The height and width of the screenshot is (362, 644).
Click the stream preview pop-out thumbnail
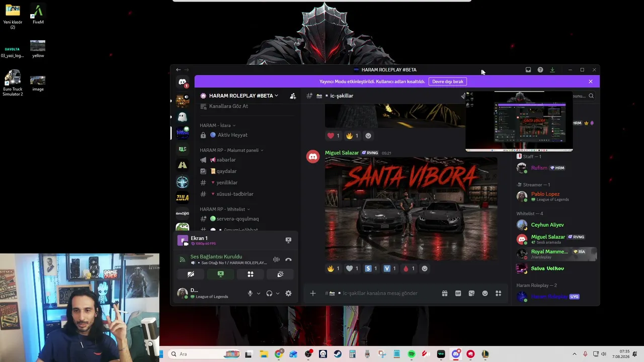519,121
